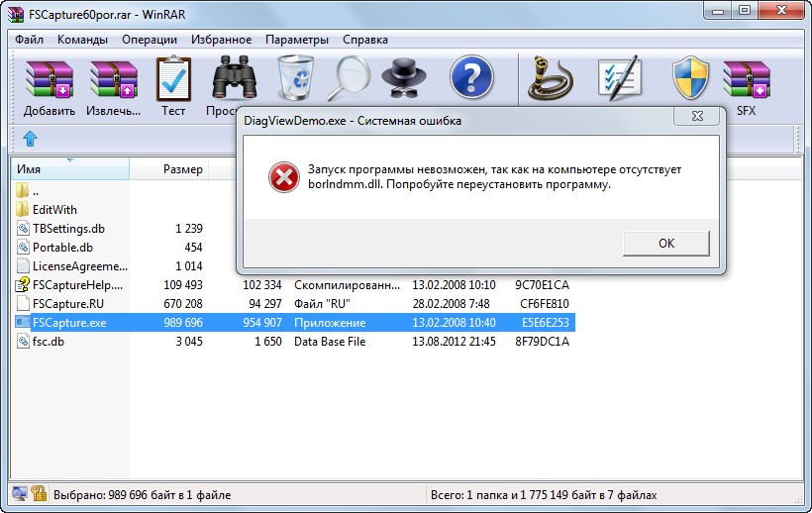Select the fsc.db file row
Screen dimensions: 812x513
pos(294,342)
